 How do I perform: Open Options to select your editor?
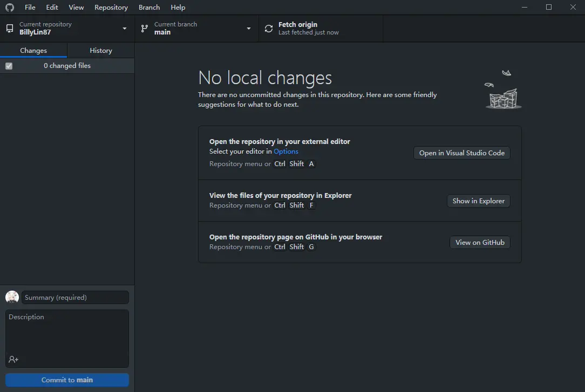(286, 151)
